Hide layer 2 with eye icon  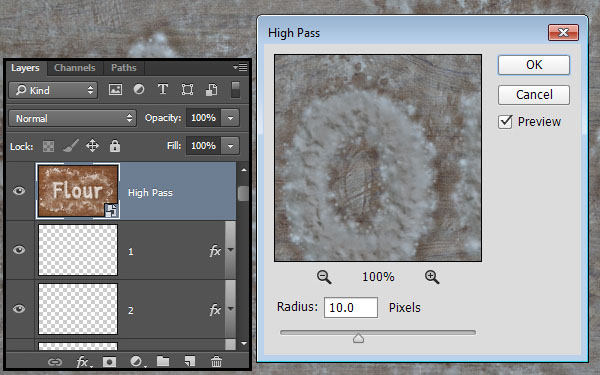click(x=19, y=308)
